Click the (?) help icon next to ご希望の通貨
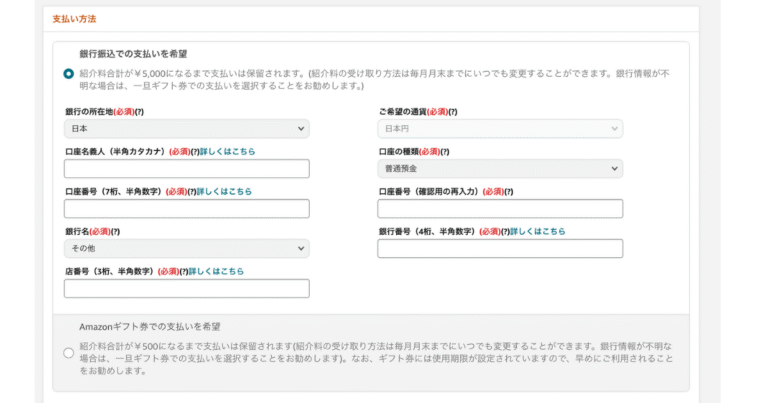Image resolution: width=768 pixels, height=403 pixels. pyautogui.click(x=453, y=112)
